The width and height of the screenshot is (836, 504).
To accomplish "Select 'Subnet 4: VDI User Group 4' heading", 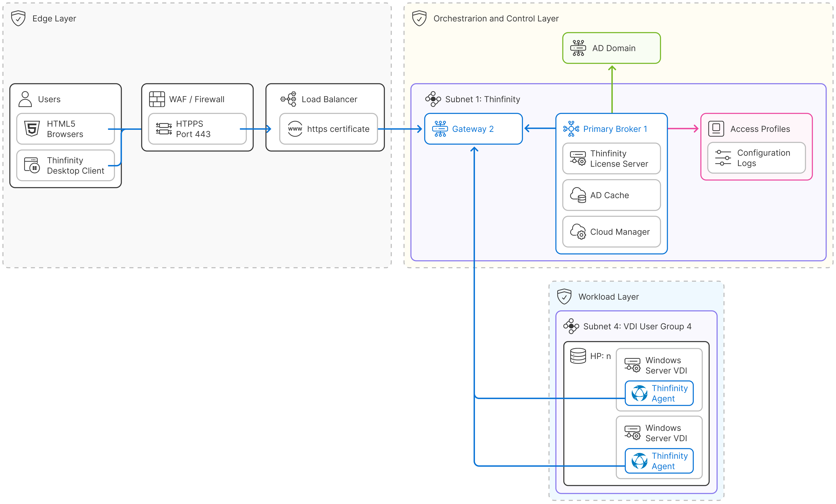I will pos(637,327).
